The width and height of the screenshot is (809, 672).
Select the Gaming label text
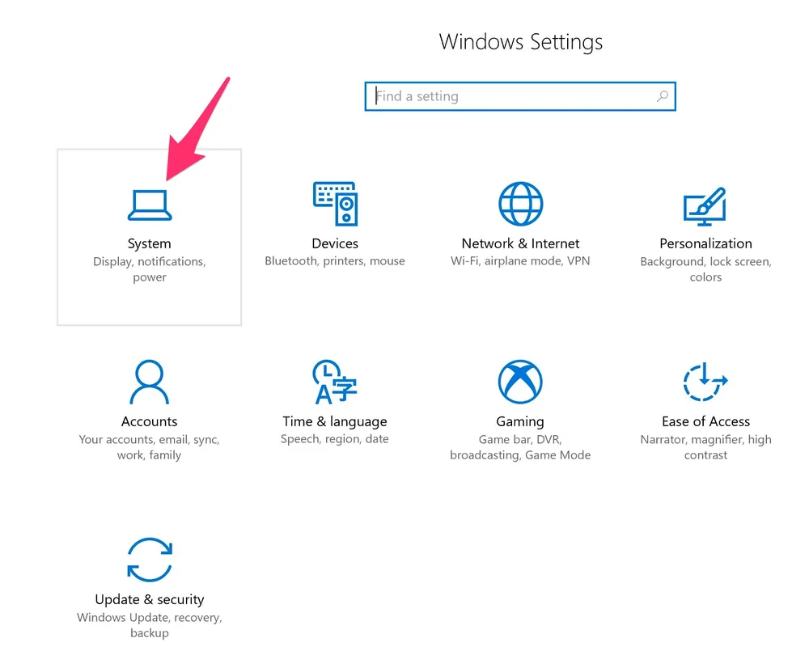520,422
